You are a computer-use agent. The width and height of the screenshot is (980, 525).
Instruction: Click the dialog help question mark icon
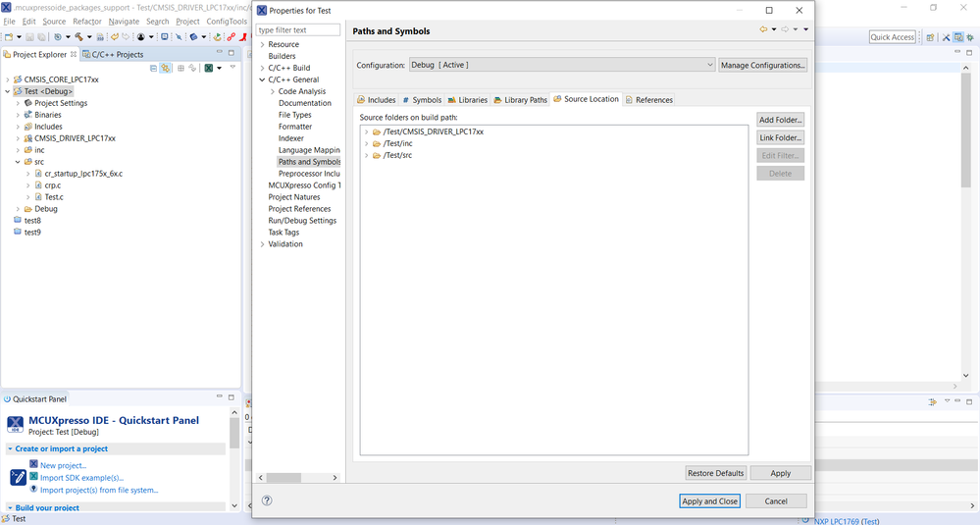coord(267,500)
